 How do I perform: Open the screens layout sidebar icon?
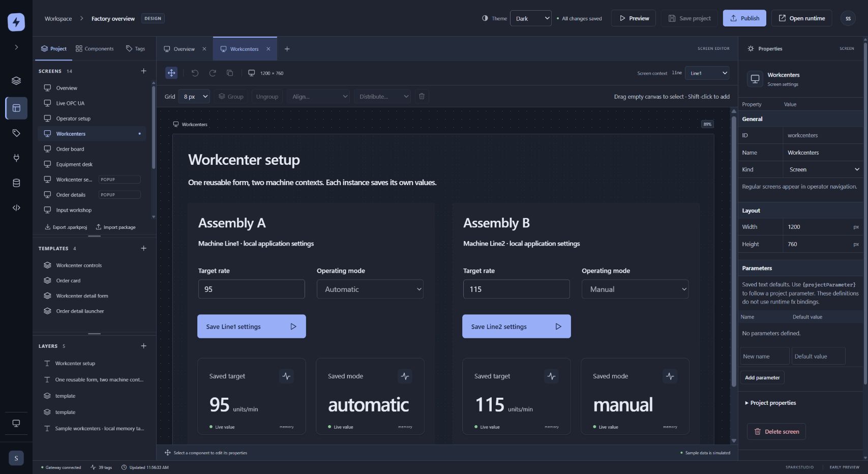pyautogui.click(x=16, y=108)
